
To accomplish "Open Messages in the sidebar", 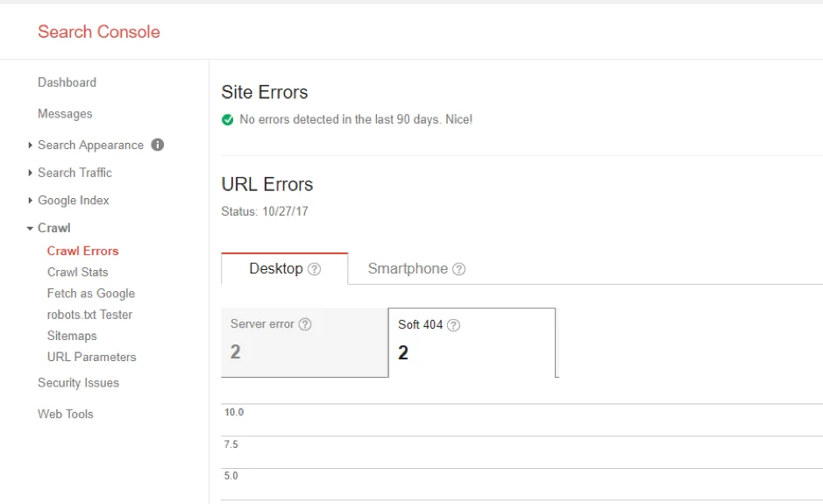I will (x=65, y=114).
